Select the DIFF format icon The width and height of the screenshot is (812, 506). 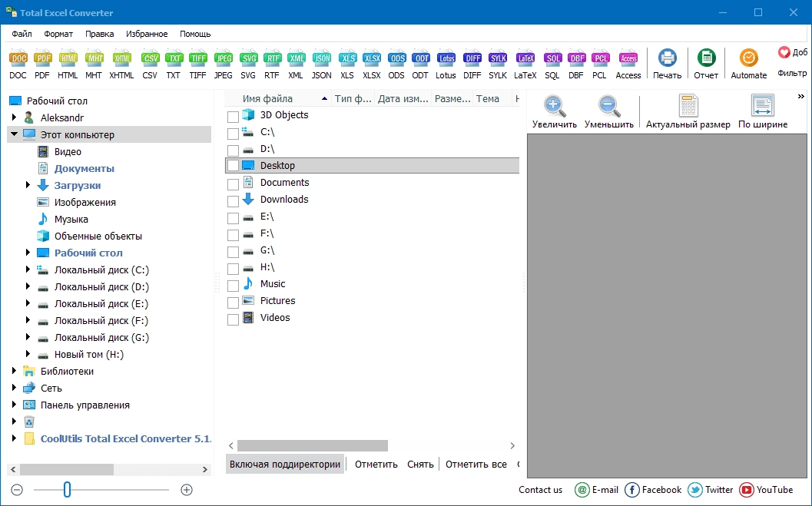(472, 64)
